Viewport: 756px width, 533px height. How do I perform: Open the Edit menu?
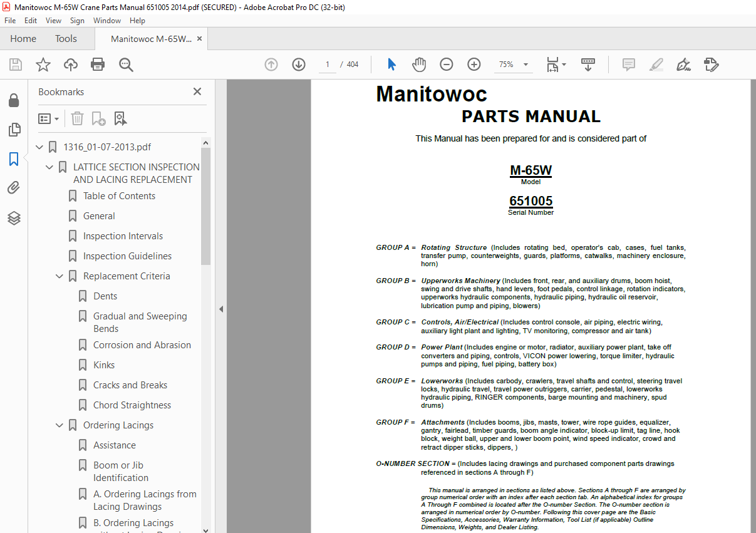pos(31,21)
